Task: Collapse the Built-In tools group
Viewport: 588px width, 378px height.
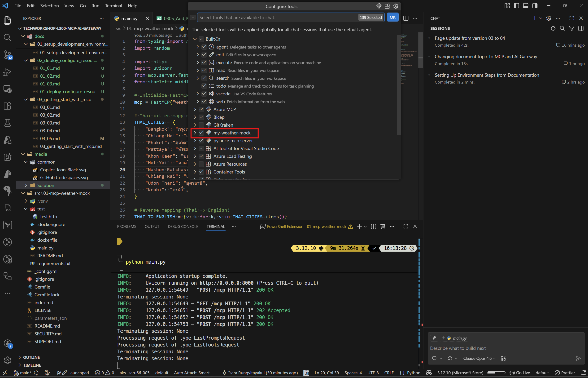Action: point(195,39)
